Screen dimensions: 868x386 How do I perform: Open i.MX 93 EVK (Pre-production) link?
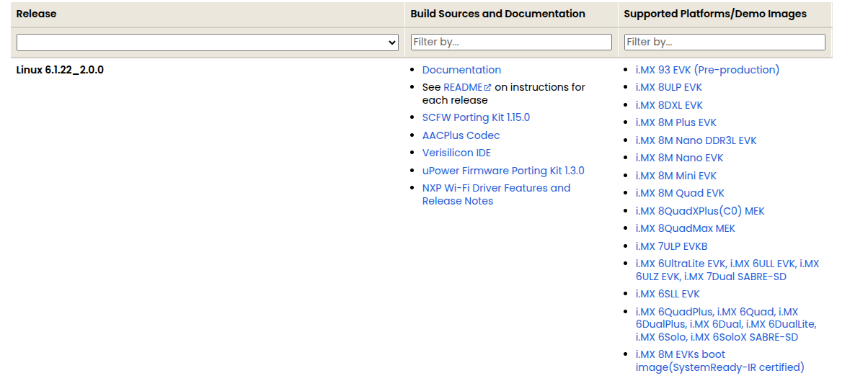pyautogui.click(x=707, y=70)
